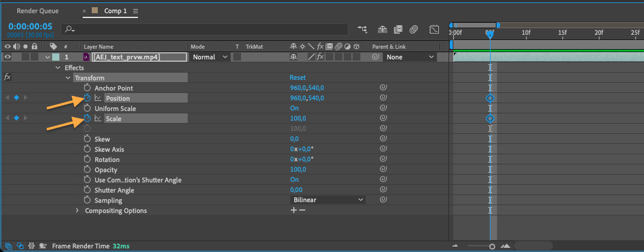
Task: Click the Scale value 100,0
Action: coord(299,118)
